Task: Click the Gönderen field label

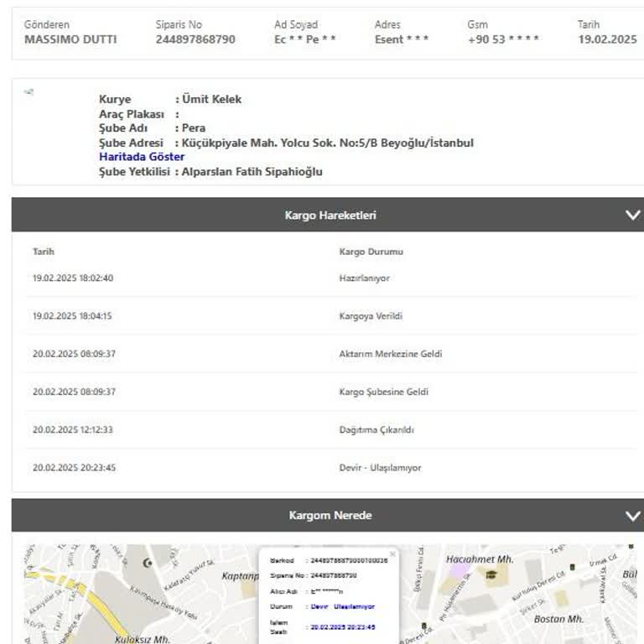Action: coord(47,24)
